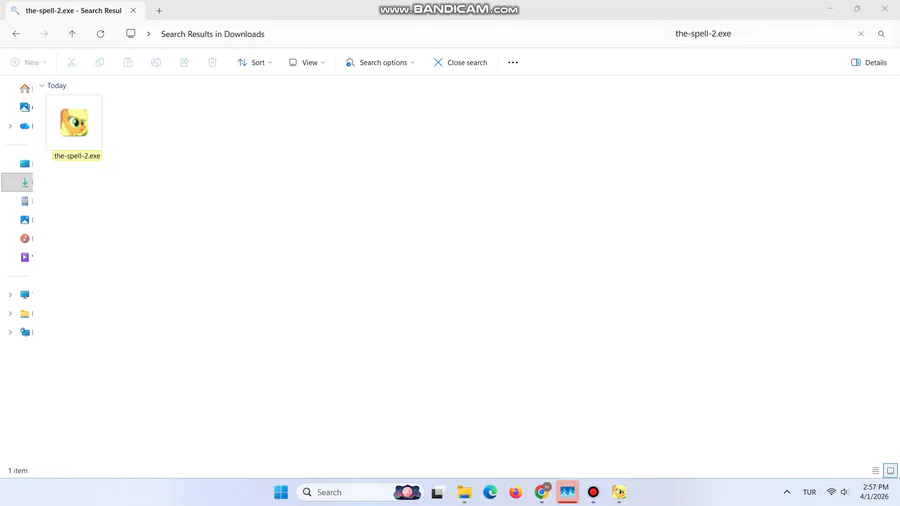The width and height of the screenshot is (900, 506).
Task: Open Documents in the sidebar
Action: tap(25, 201)
